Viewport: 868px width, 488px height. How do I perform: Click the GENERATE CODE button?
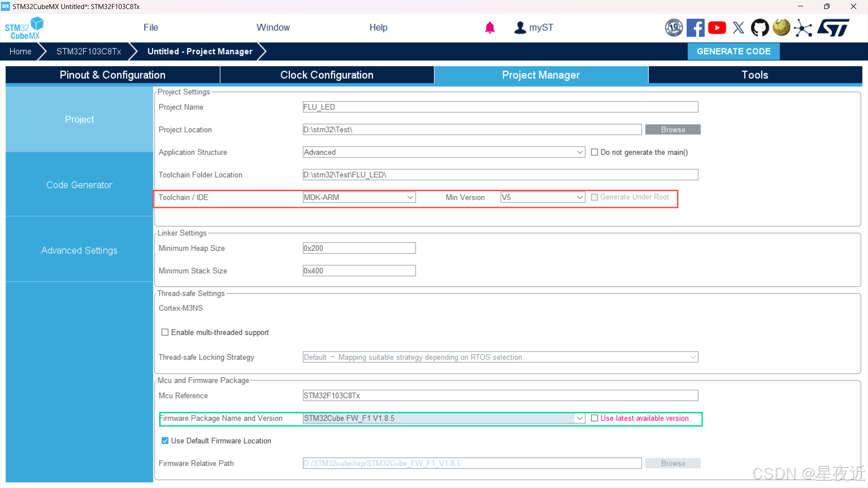(x=733, y=52)
